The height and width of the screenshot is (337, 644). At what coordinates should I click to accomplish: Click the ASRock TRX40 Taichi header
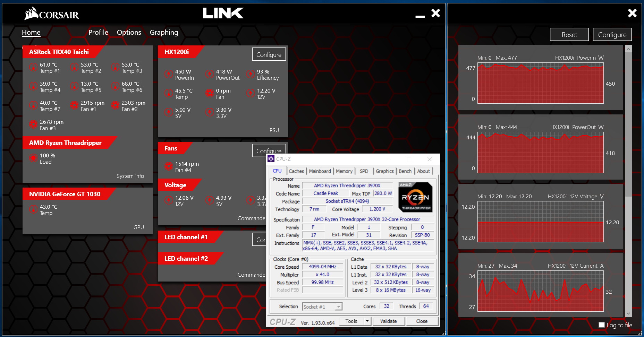coord(63,52)
